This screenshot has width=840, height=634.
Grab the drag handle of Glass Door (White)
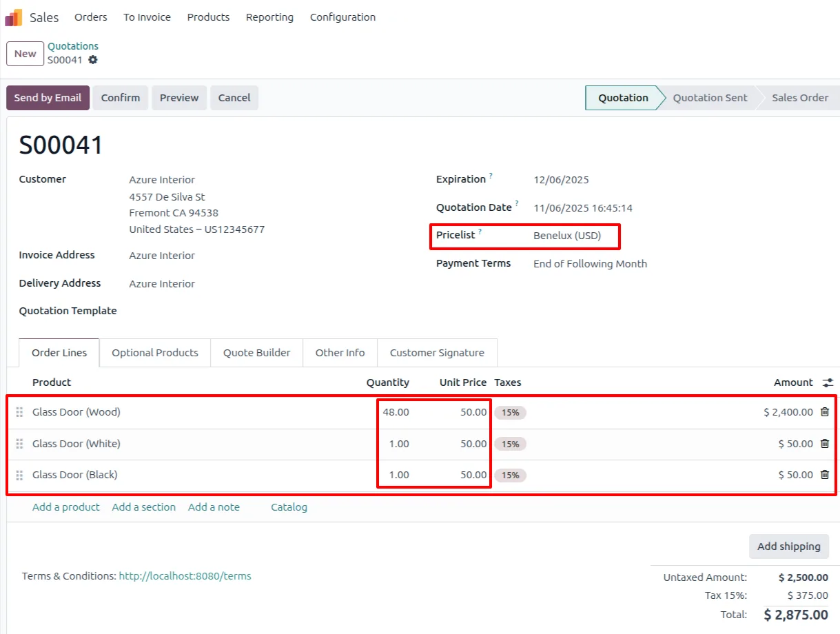[x=19, y=444]
